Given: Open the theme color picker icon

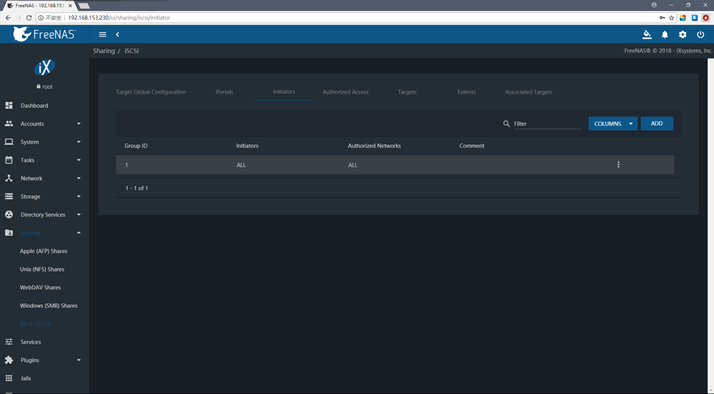Looking at the screenshot, I should click(647, 35).
